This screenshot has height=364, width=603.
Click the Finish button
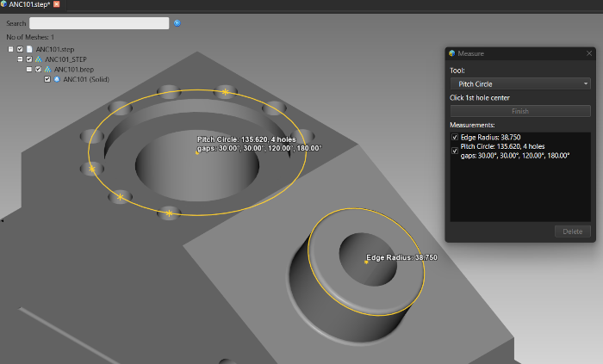tap(520, 111)
